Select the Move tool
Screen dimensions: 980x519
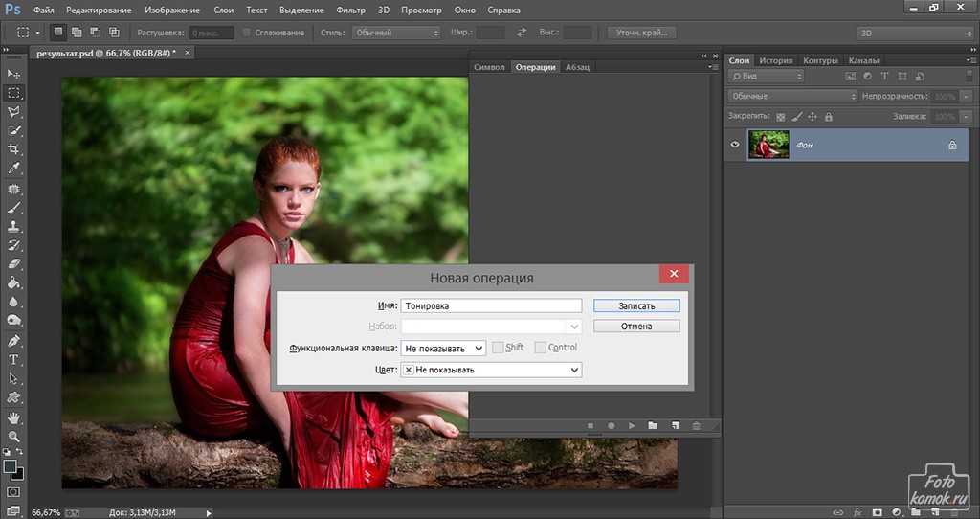pos(13,74)
